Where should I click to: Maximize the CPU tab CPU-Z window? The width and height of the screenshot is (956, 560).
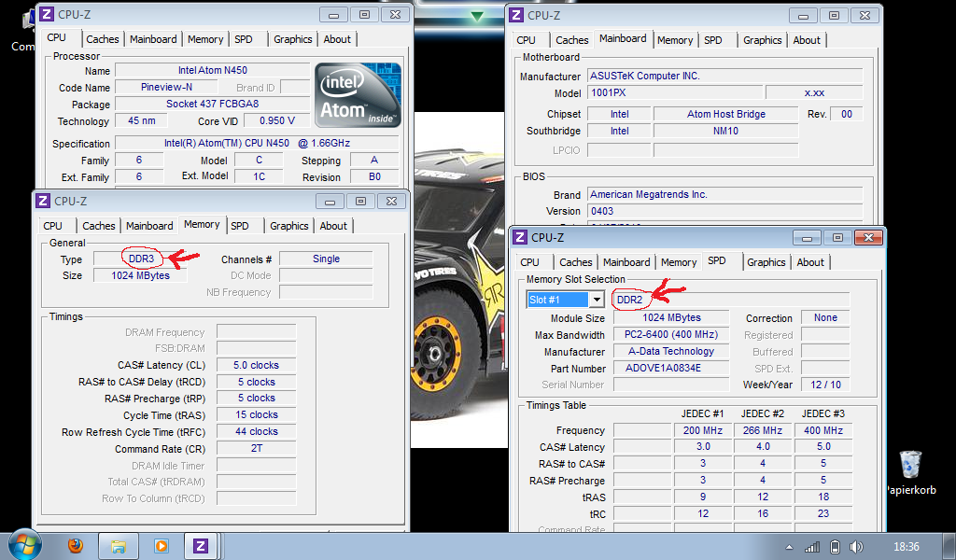(365, 15)
